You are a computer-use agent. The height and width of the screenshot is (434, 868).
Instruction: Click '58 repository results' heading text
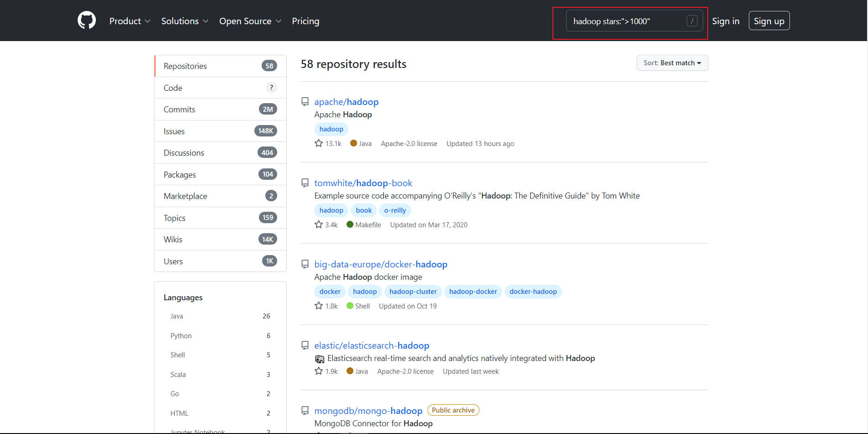pos(353,64)
